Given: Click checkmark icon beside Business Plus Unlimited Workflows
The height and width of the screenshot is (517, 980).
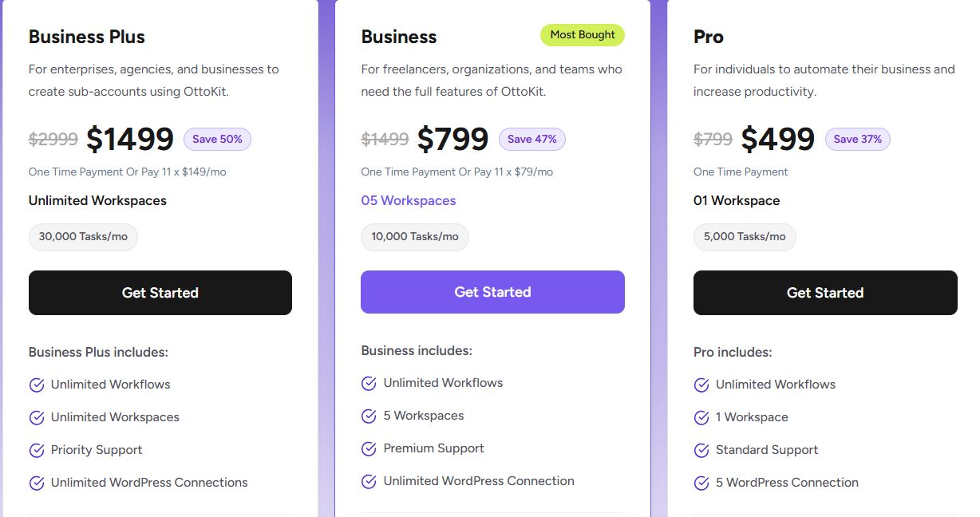Looking at the screenshot, I should 37,385.
